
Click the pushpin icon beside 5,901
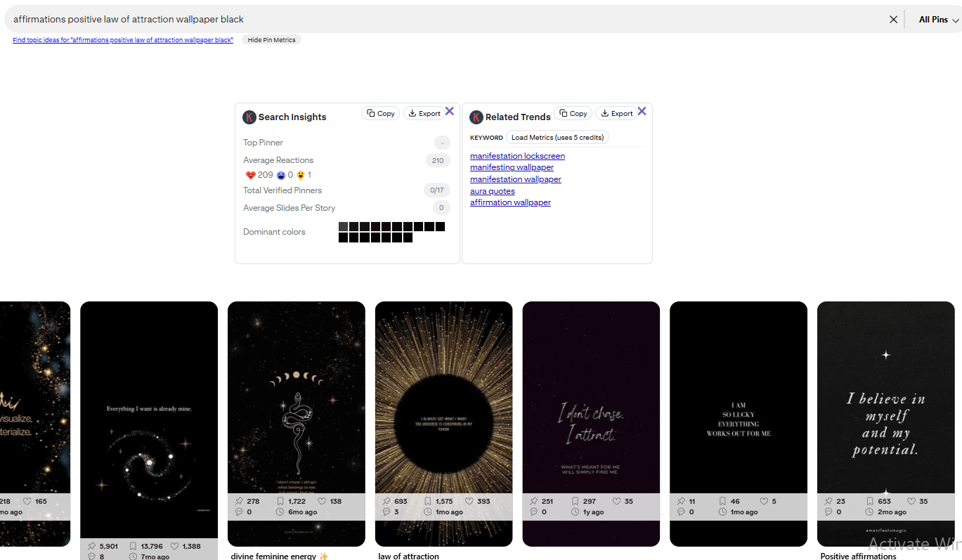[x=91, y=546]
